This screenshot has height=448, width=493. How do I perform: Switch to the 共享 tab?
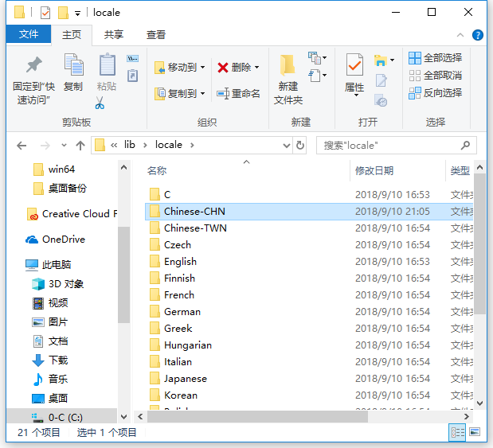[x=114, y=34]
